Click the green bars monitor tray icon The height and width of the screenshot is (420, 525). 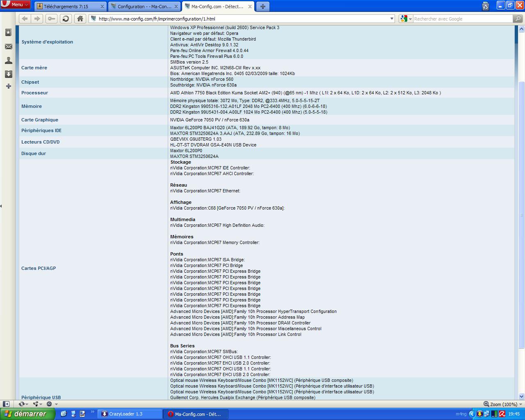click(x=494, y=414)
